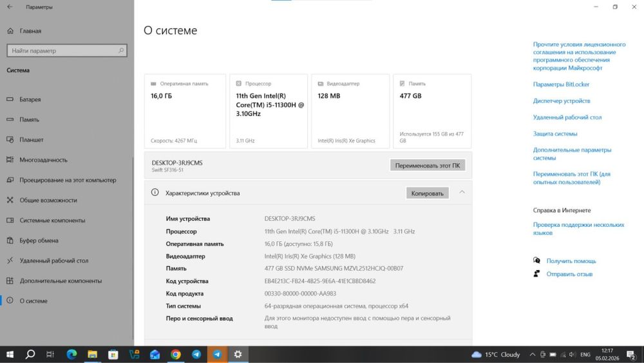Image resolution: width=644 pixels, height=363 pixels.
Task: Click the Код устройства value text
Action: pyautogui.click(x=320, y=281)
